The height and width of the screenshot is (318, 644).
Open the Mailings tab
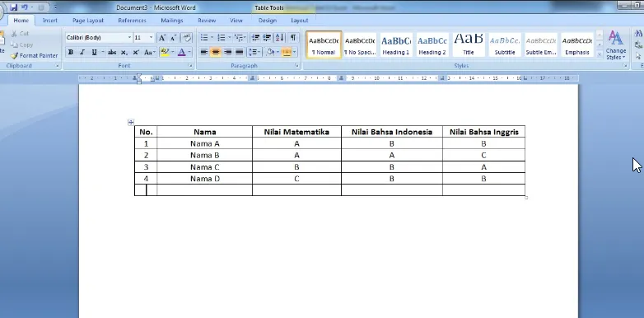171,20
